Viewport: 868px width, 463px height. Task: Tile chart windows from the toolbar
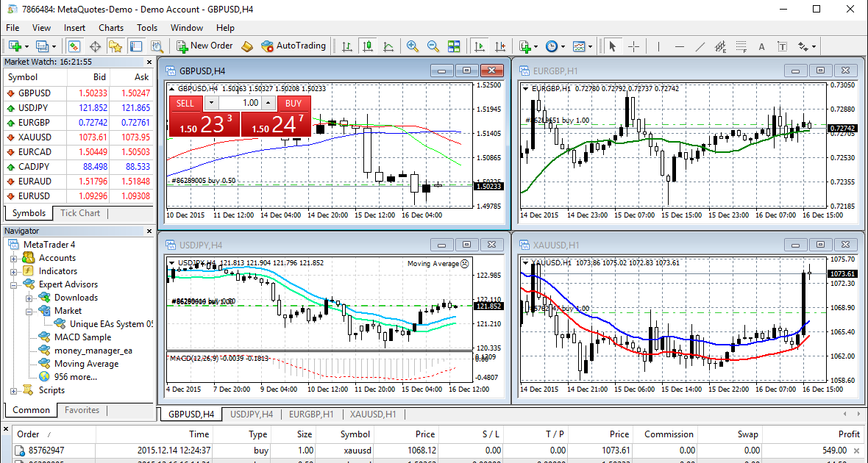coord(454,46)
